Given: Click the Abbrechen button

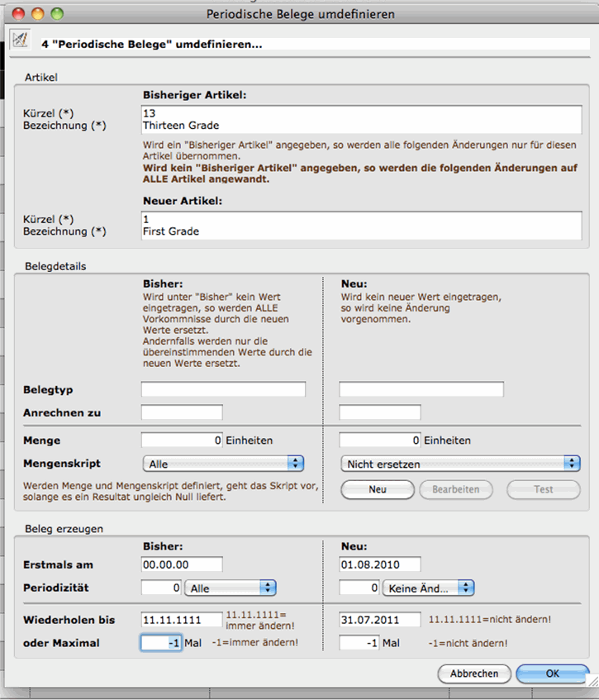Looking at the screenshot, I should (474, 674).
